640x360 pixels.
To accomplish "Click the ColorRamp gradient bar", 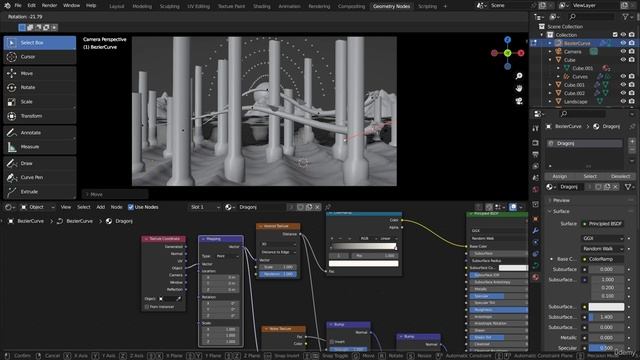I will click(364, 247).
